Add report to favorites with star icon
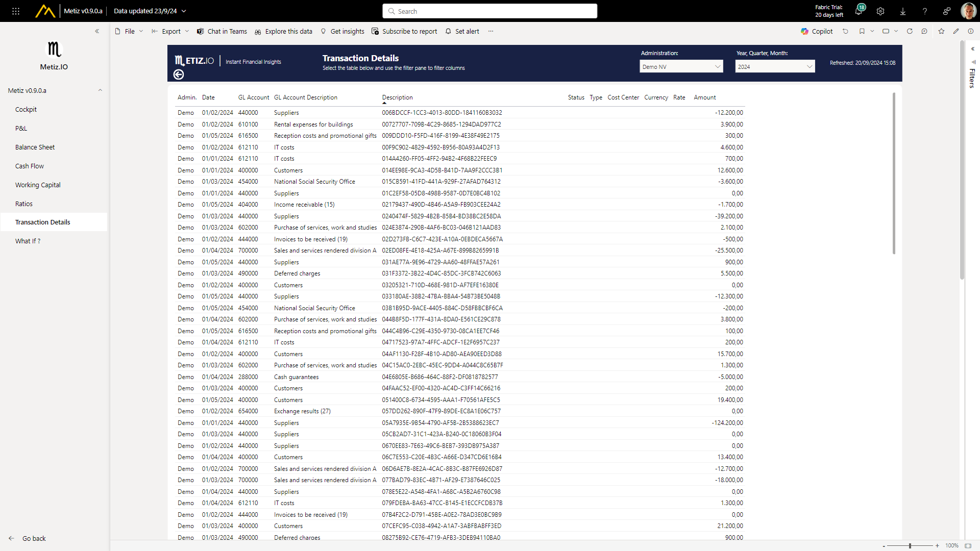This screenshot has height=551, width=980. [x=941, y=31]
